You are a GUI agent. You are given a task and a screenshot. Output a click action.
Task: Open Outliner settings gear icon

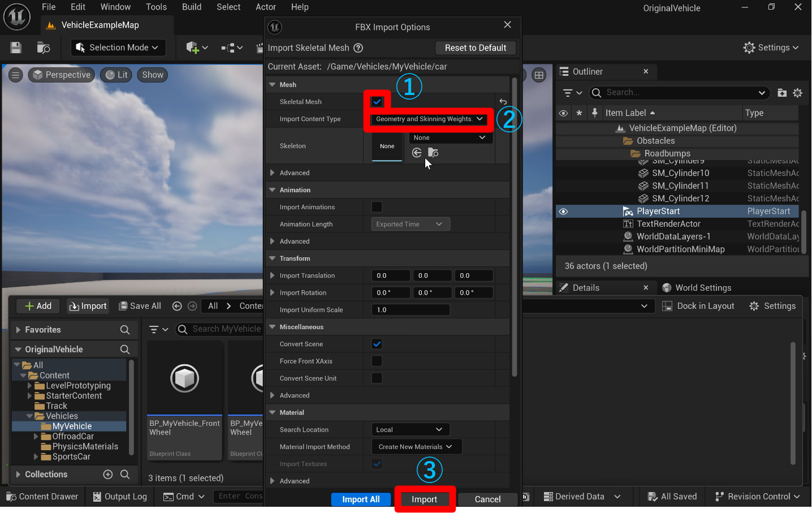(797, 93)
